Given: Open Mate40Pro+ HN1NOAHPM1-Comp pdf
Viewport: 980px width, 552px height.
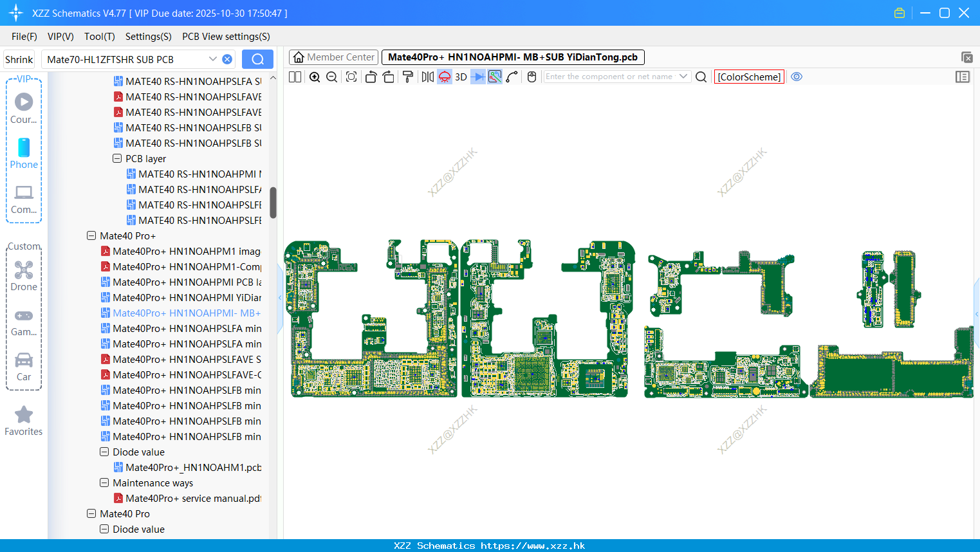Looking at the screenshot, I should pyautogui.click(x=181, y=266).
